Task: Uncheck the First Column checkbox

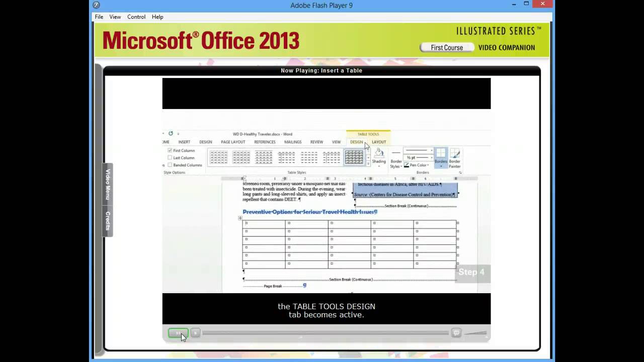Action: [x=170, y=150]
